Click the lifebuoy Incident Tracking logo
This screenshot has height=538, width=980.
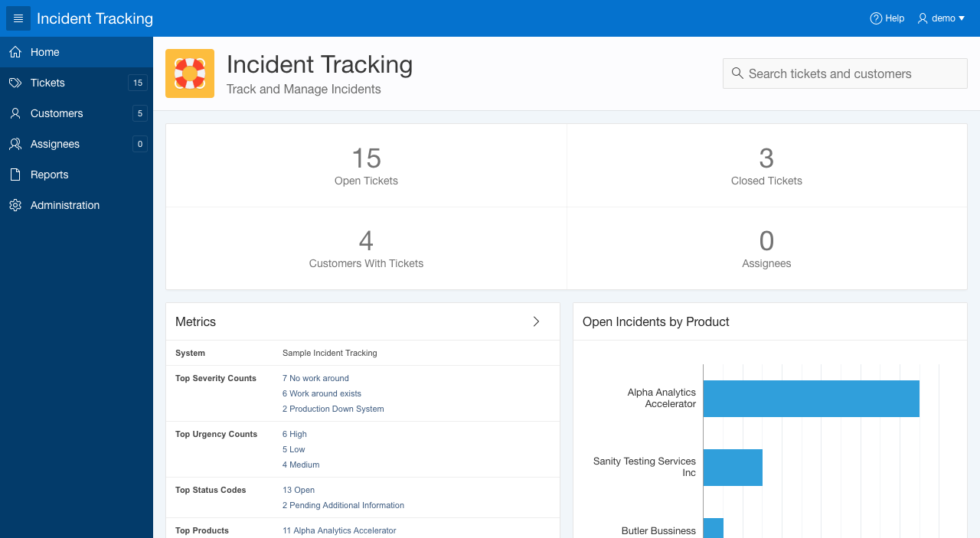pos(190,73)
